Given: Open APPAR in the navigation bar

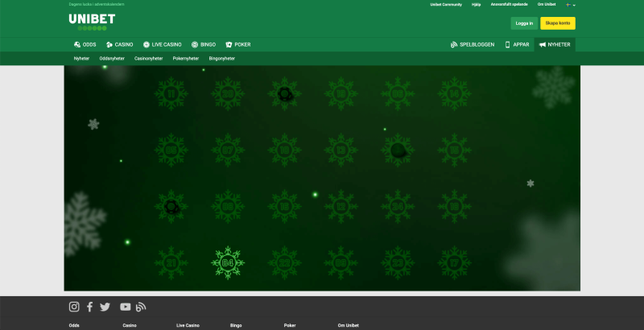Looking at the screenshot, I should click(517, 44).
